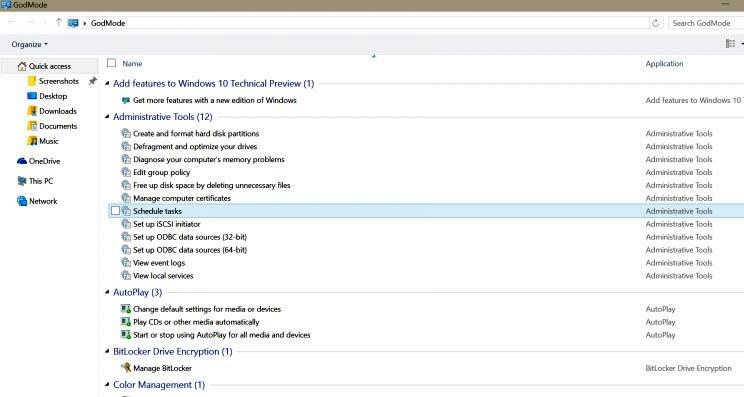Open Music in navigation pane

point(48,141)
